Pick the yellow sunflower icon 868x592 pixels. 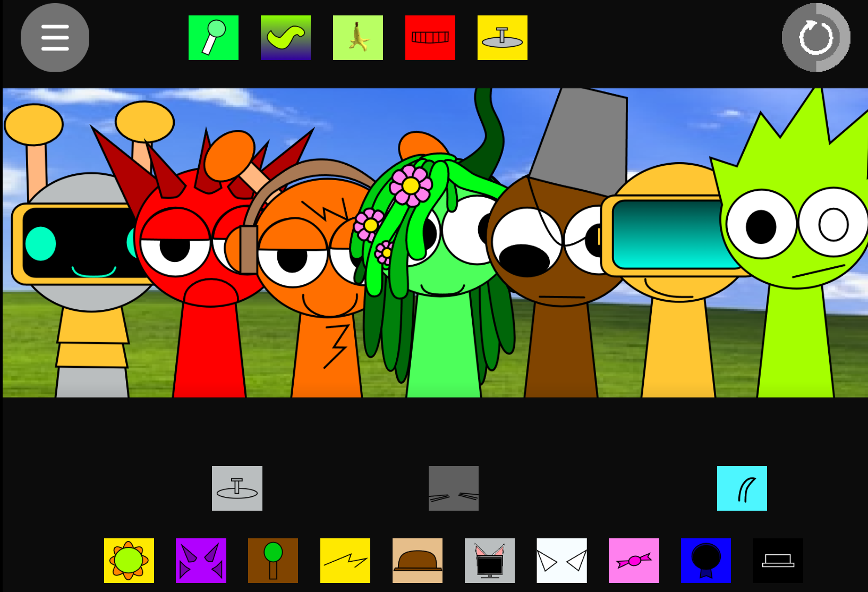(x=129, y=561)
